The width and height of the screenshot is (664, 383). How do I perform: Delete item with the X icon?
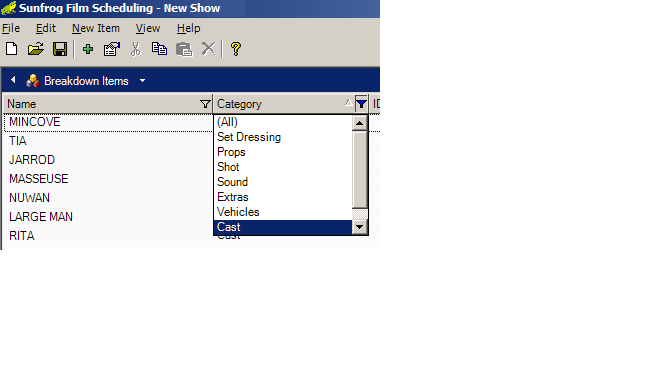[208, 49]
